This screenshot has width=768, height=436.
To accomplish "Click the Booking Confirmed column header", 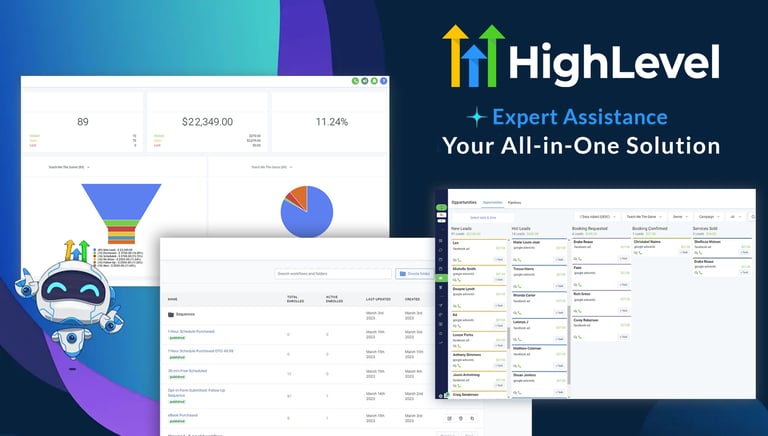I will pyautogui.click(x=649, y=228).
